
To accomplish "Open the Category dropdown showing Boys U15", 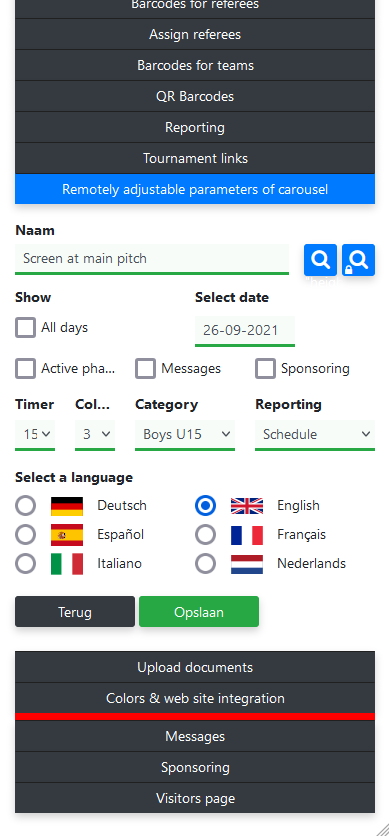I will [x=185, y=435].
